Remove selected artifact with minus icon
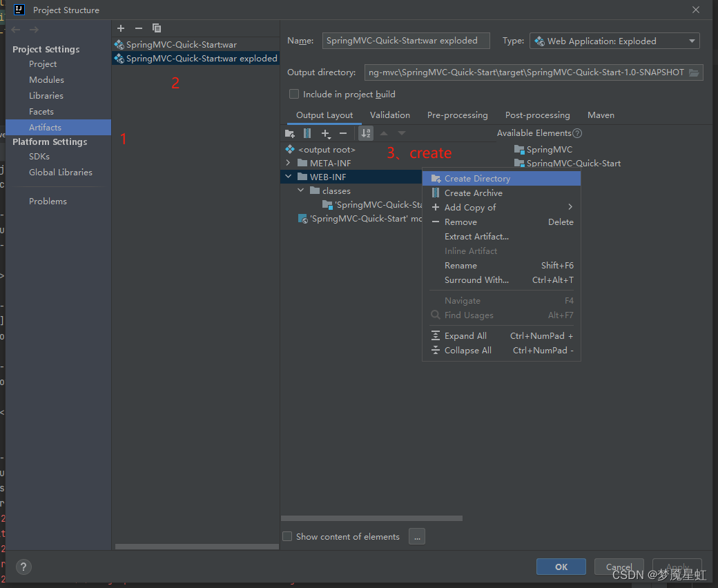The image size is (718, 588). click(x=139, y=28)
